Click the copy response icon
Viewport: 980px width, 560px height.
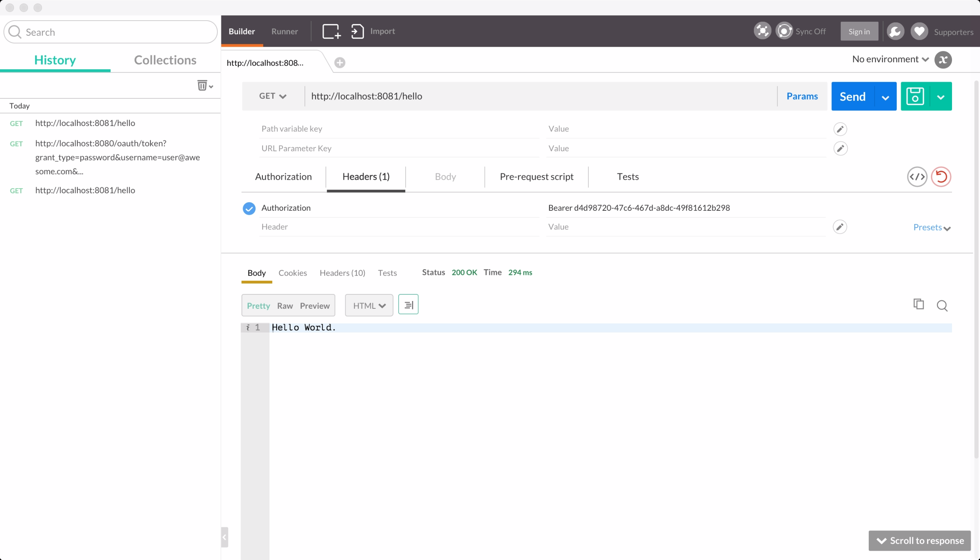coord(919,304)
